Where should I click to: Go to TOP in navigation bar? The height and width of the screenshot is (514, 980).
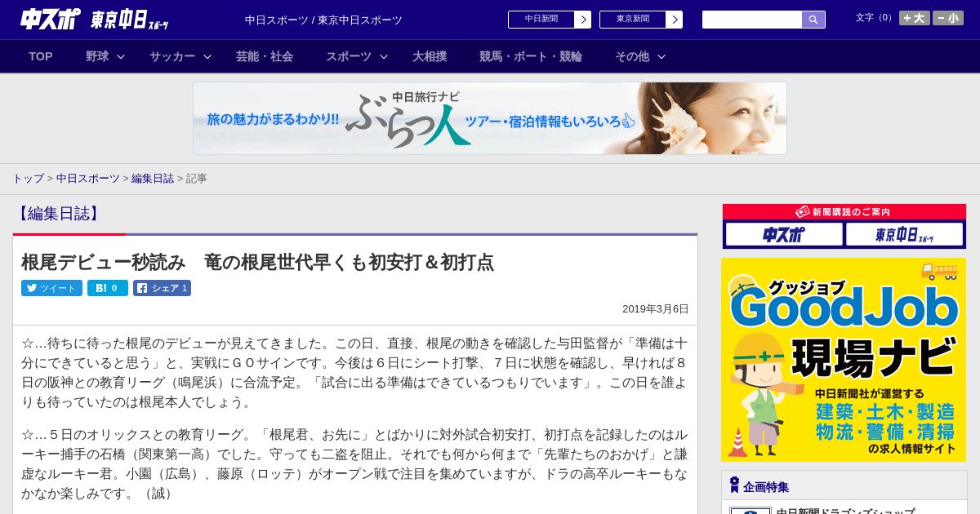click(41, 56)
